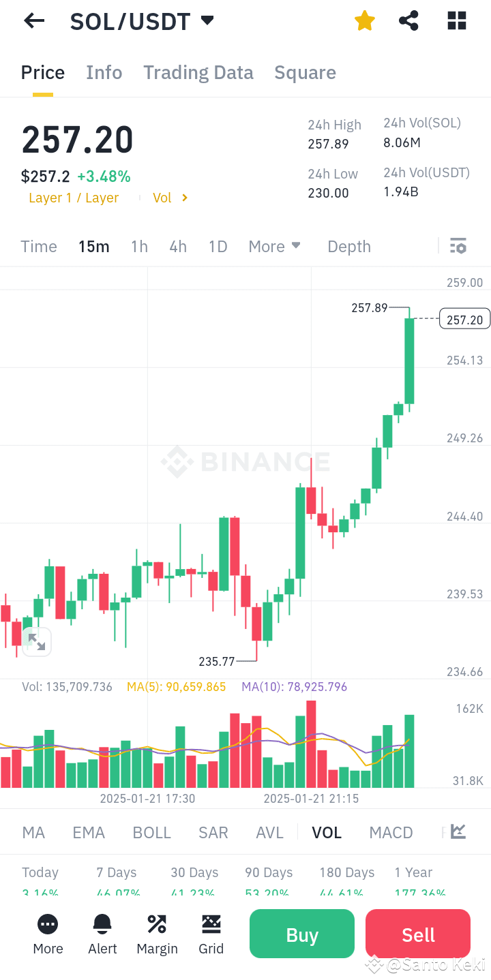
Task: Open the markets grid icon
Action: [456, 20]
